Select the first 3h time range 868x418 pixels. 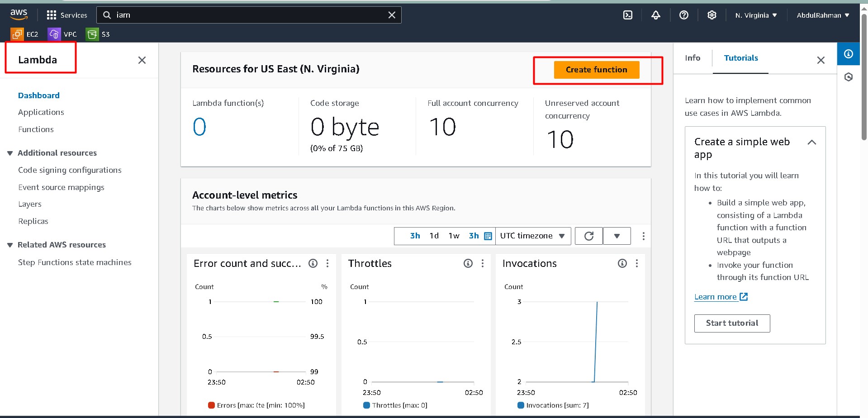[415, 236]
